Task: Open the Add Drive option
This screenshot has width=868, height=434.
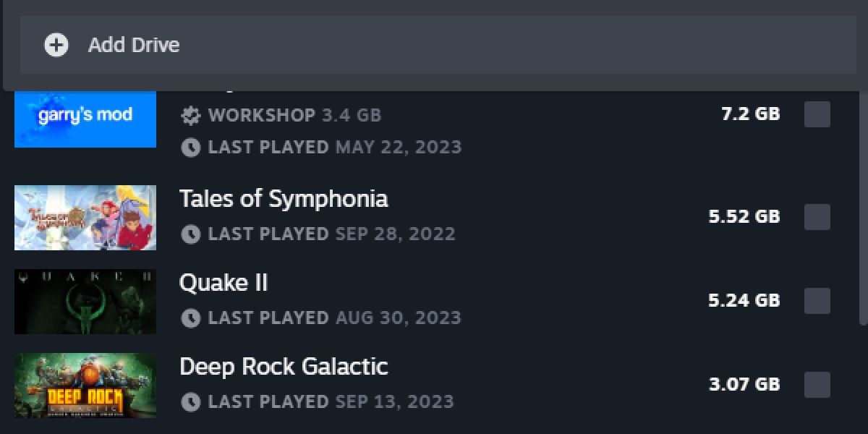Action: point(135,45)
